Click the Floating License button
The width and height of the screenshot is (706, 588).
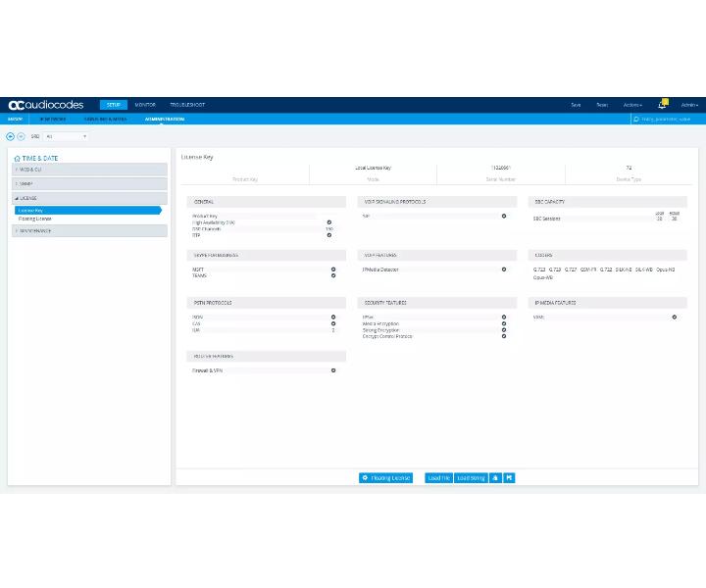tap(386, 478)
